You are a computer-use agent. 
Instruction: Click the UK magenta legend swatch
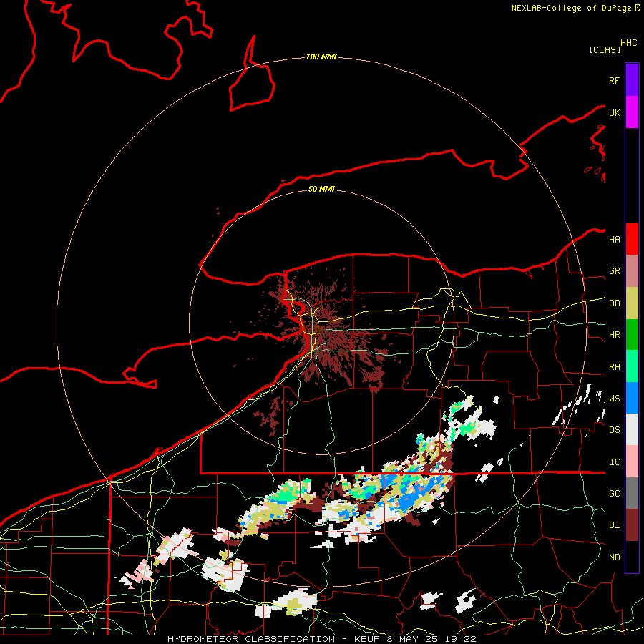click(632, 112)
